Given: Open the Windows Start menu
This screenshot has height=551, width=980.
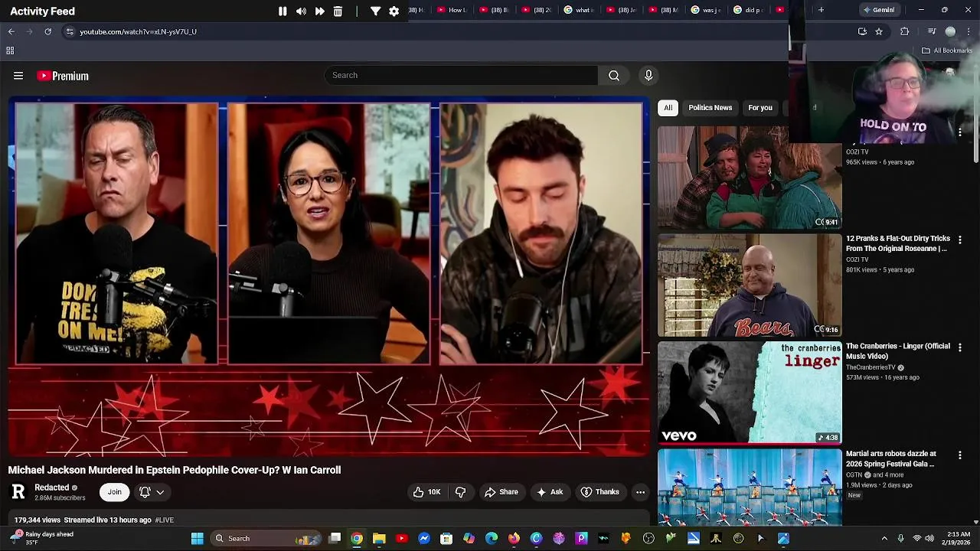Looking at the screenshot, I should 197,539.
